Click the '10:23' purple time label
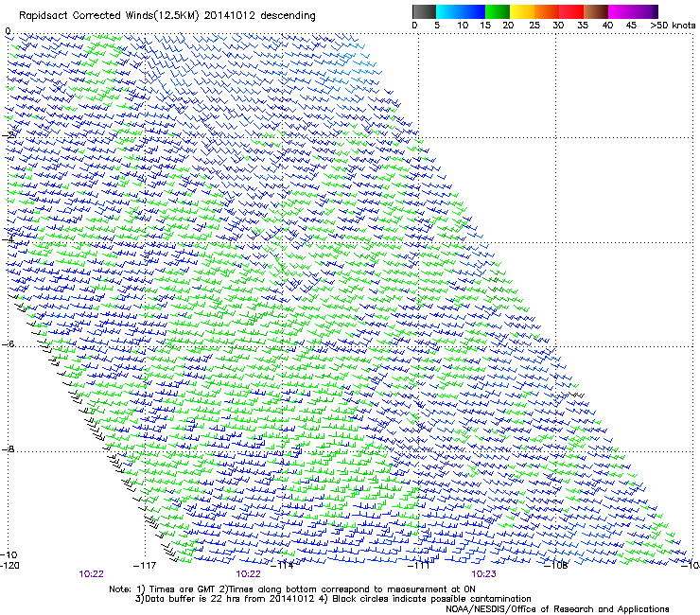This screenshot has width=700, height=615. click(483, 574)
